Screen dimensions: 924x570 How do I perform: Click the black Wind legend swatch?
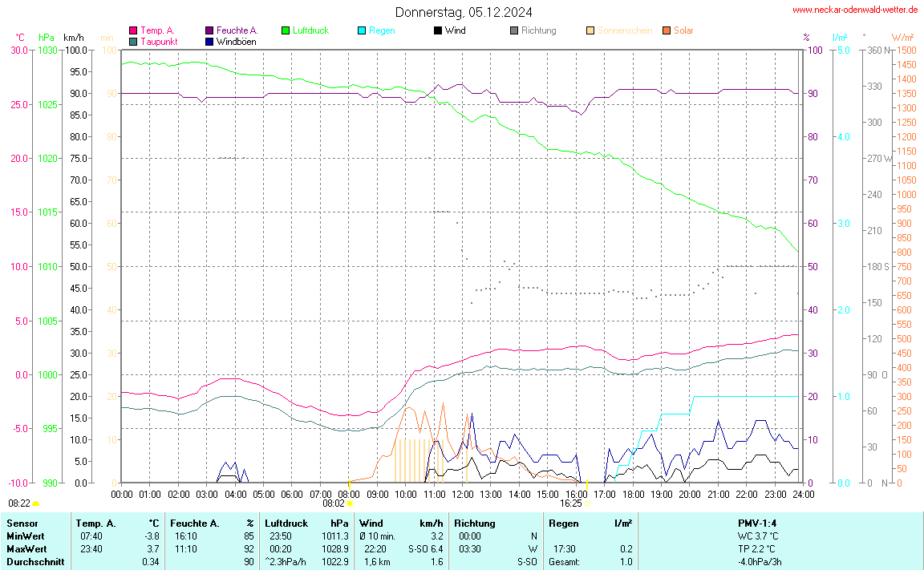pyautogui.click(x=438, y=30)
